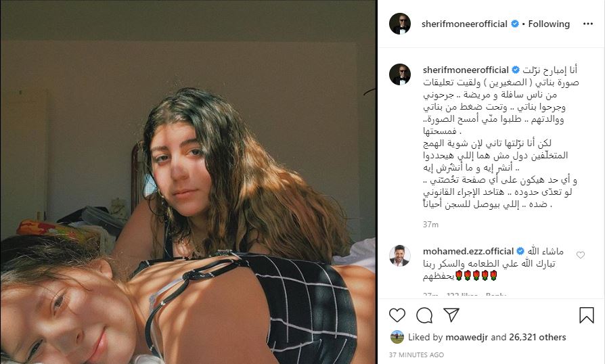The width and height of the screenshot is (605, 364).
Task: Click the moawedjr link in Liked by
Action: point(466,338)
